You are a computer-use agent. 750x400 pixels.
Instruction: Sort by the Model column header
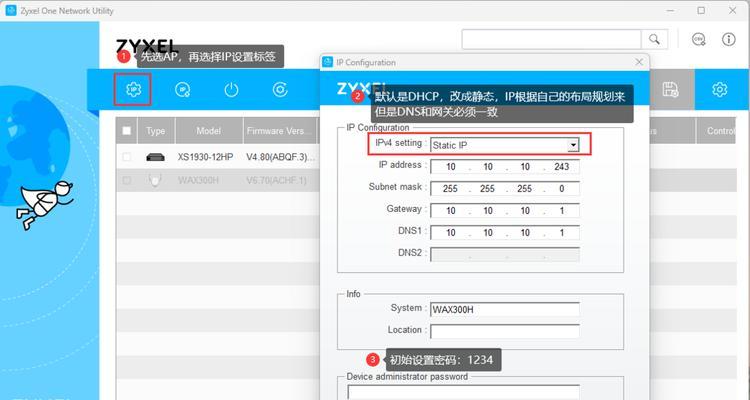click(209, 131)
